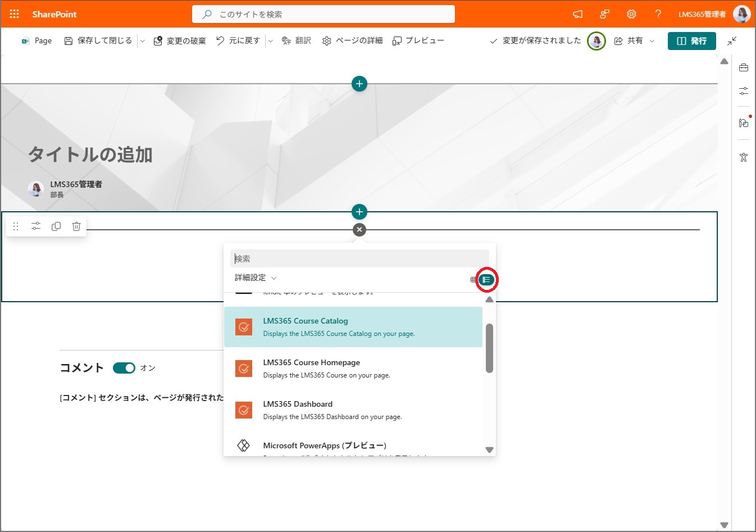Toggle the コメント switch off
This screenshot has height=532, width=756.
[x=124, y=368]
